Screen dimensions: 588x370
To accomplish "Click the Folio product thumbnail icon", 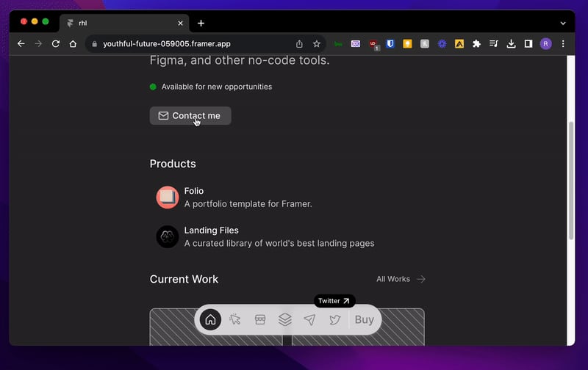I will pos(168,197).
